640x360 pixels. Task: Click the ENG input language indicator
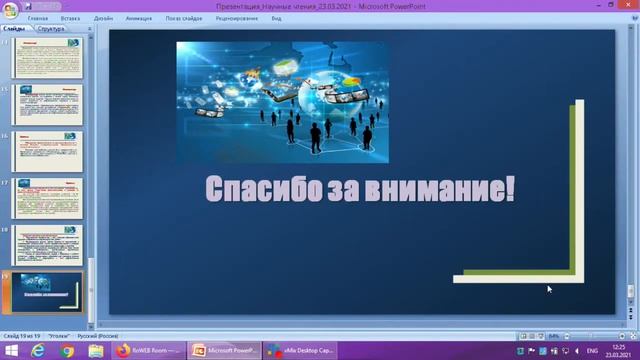[x=592, y=351]
